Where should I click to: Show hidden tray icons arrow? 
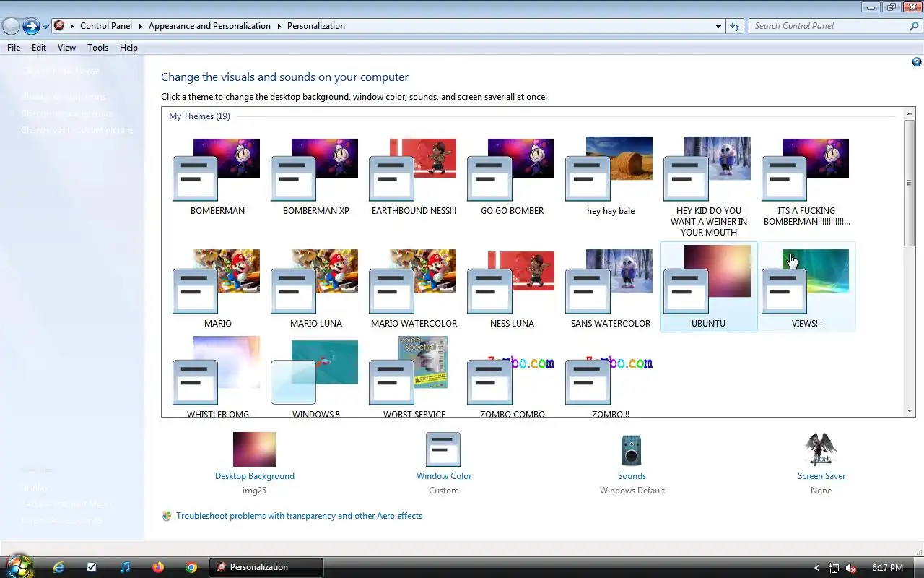(x=816, y=568)
